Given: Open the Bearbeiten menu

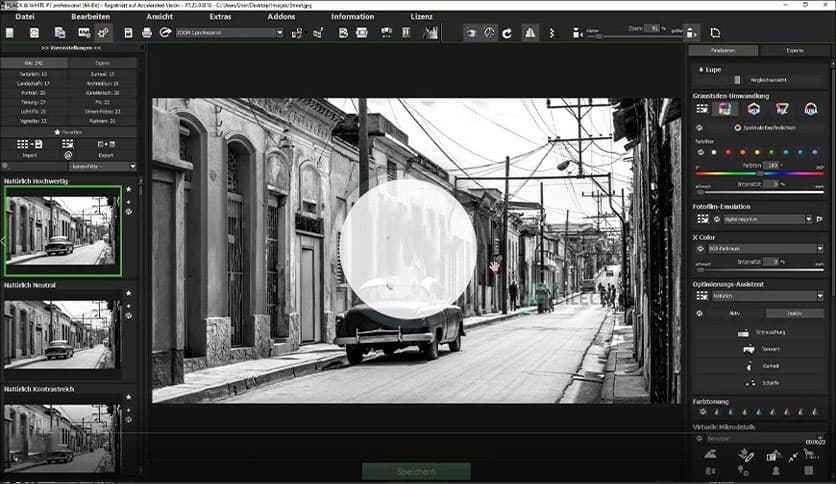Looking at the screenshot, I should tap(90, 17).
